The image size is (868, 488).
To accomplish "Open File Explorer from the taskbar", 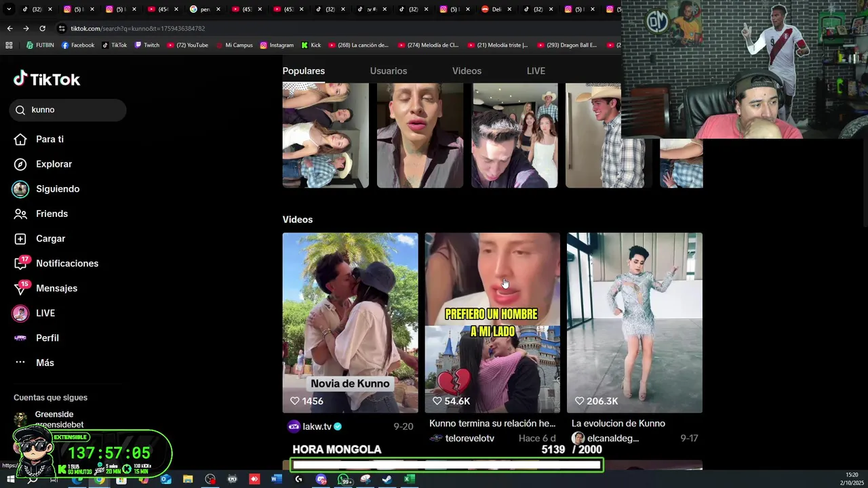I will pos(188,479).
